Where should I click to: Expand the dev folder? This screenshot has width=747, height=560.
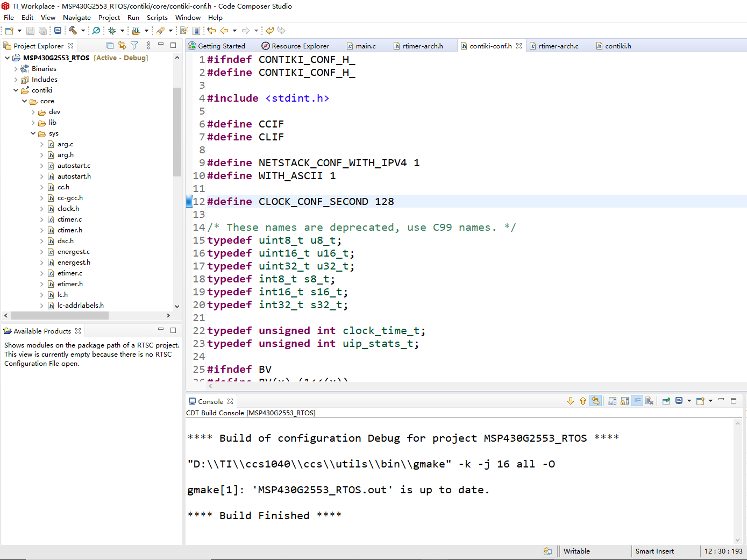tap(33, 112)
